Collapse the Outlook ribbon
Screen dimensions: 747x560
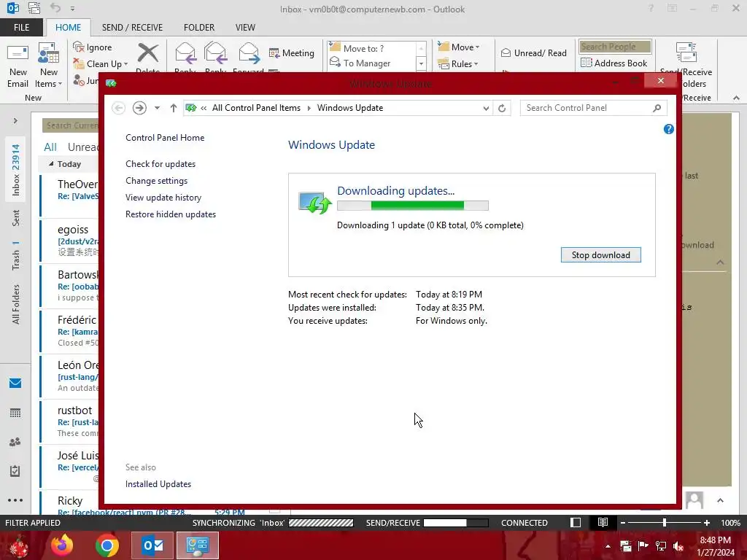pos(737,98)
